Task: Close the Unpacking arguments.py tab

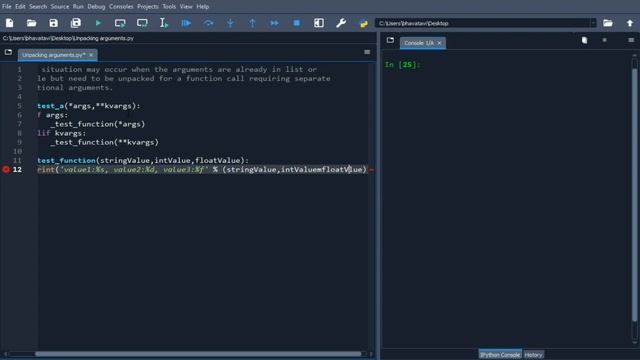Action: (91, 55)
